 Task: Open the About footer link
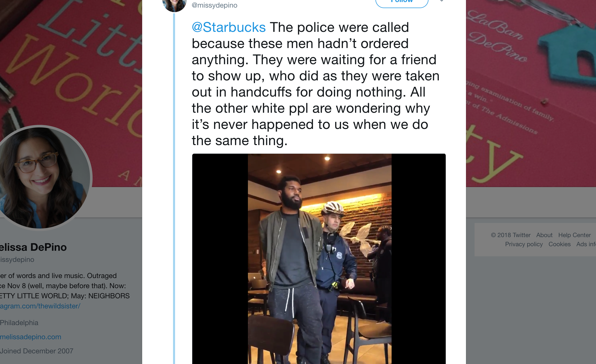(544, 235)
